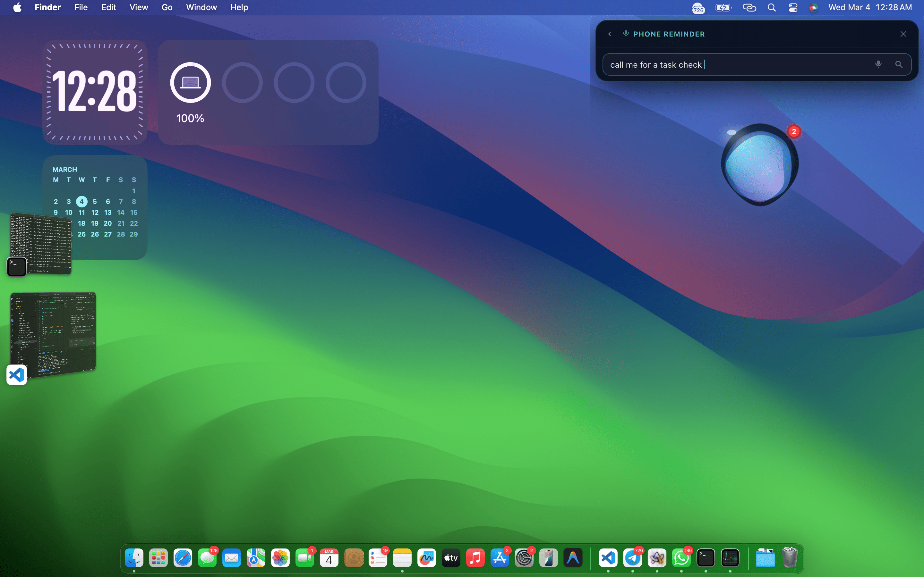Click the search icon in reminder input

click(x=898, y=64)
